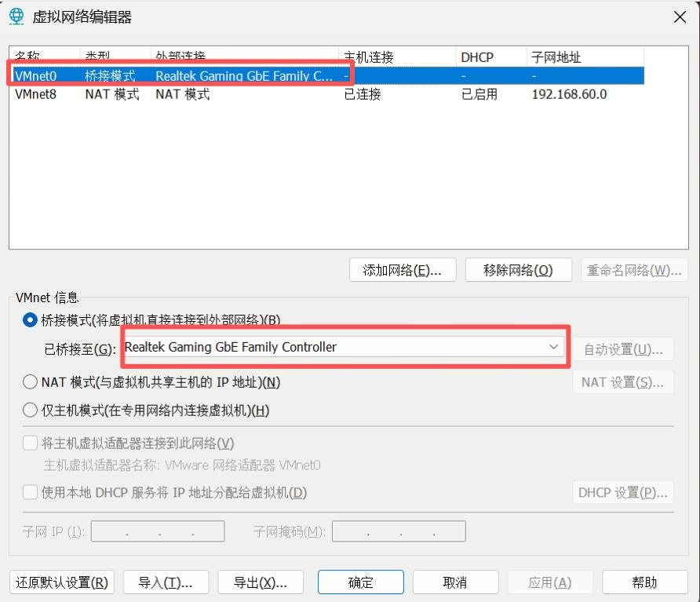Click 子网地址 column header
Viewport: 700px width, 602px height.
tap(585, 57)
